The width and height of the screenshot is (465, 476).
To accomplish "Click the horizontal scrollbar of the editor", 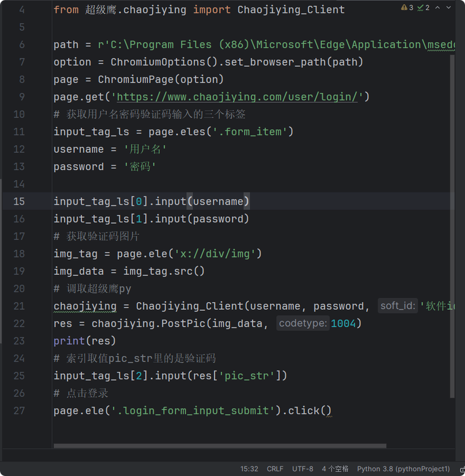I will (220, 446).
